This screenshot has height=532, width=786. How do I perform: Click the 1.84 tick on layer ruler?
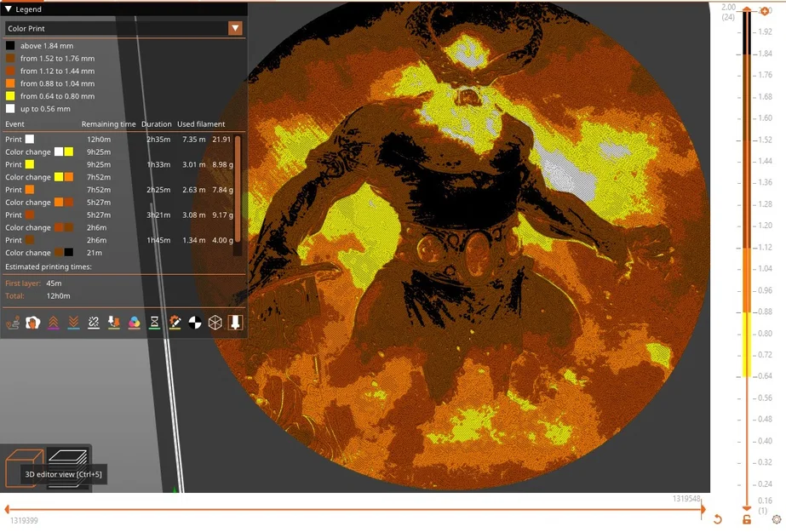click(765, 54)
